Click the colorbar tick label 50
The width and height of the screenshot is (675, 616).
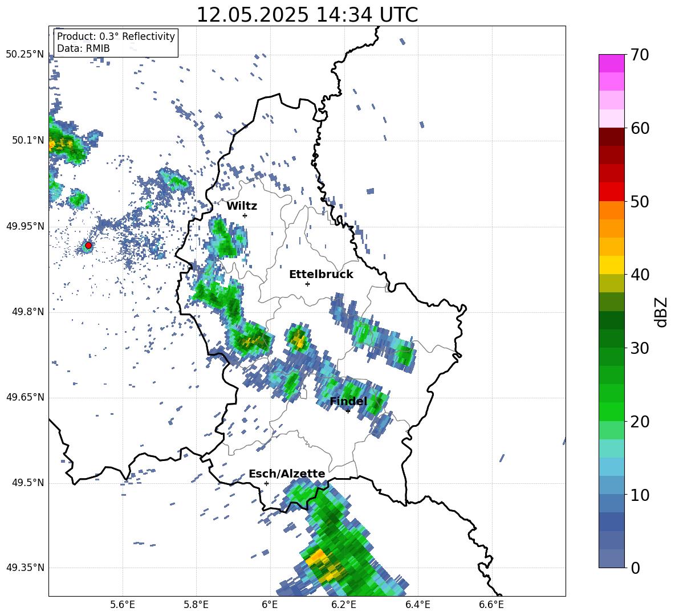click(640, 201)
